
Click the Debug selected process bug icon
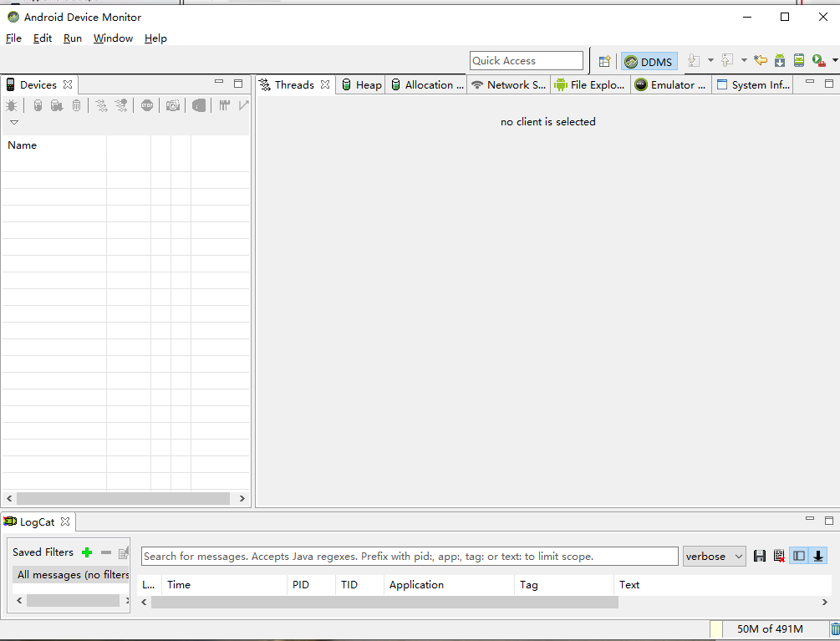click(11, 105)
